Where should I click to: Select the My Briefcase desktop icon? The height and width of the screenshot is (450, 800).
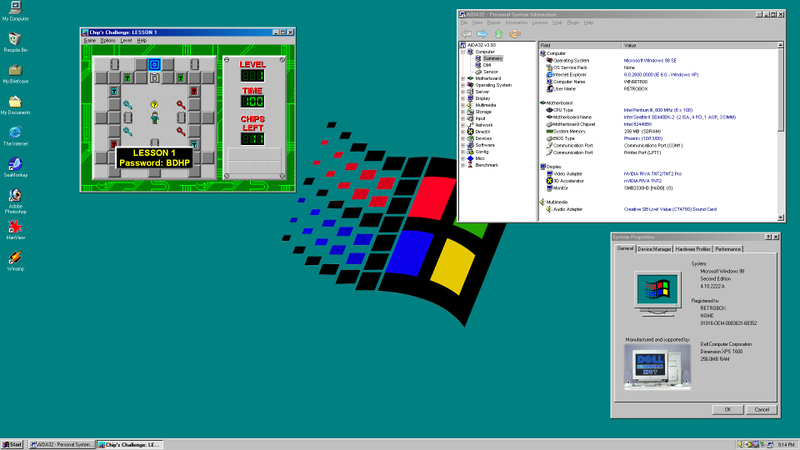click(x=15, y=73)
